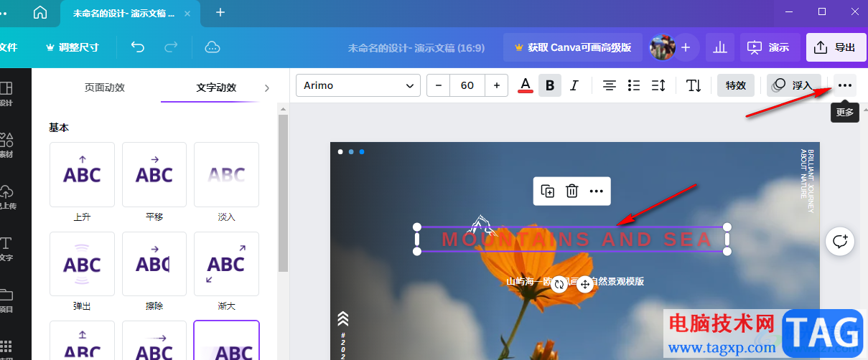This screenshot has width=868, height=360.
Task: Switch to 页面动效 tab
Action: [105, 87]
